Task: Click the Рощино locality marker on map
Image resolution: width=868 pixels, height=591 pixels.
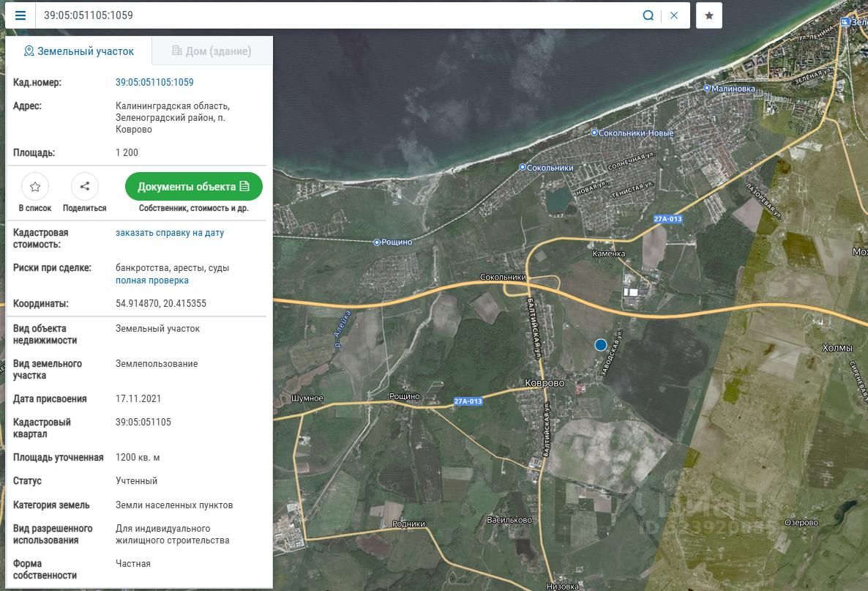Action: pos(377,242)
